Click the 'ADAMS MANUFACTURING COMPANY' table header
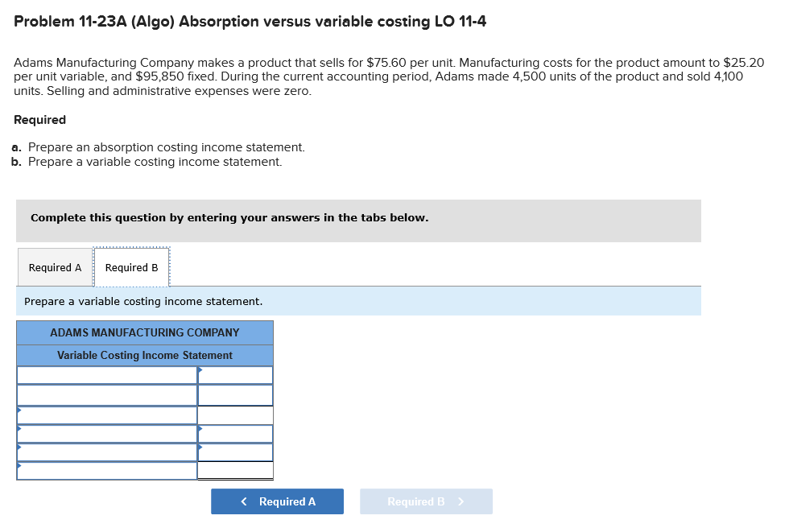Viewport: 789px width, 532px height. [145, 332]
